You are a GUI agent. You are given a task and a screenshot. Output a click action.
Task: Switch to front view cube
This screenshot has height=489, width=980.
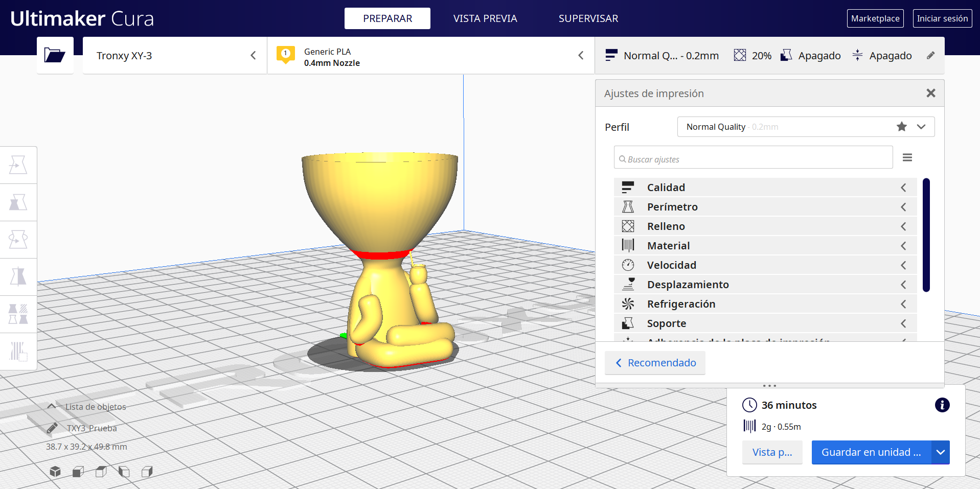coord(78,472)
